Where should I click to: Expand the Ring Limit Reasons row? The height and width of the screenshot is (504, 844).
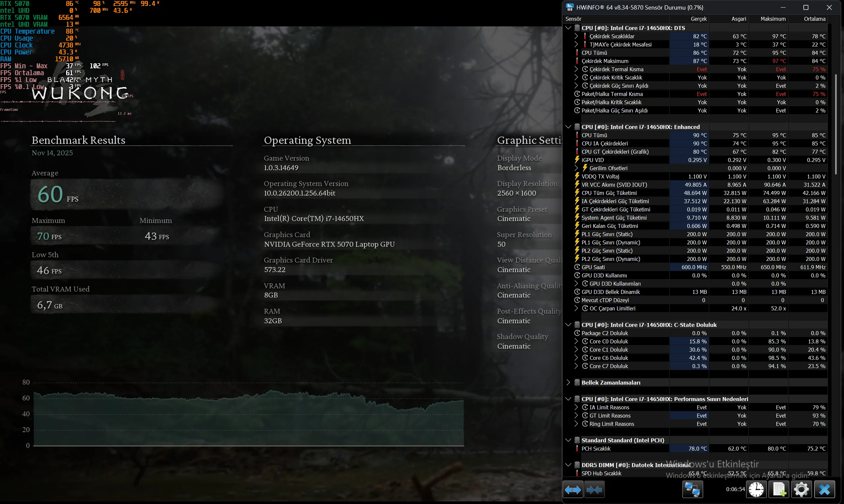(576, 424)
